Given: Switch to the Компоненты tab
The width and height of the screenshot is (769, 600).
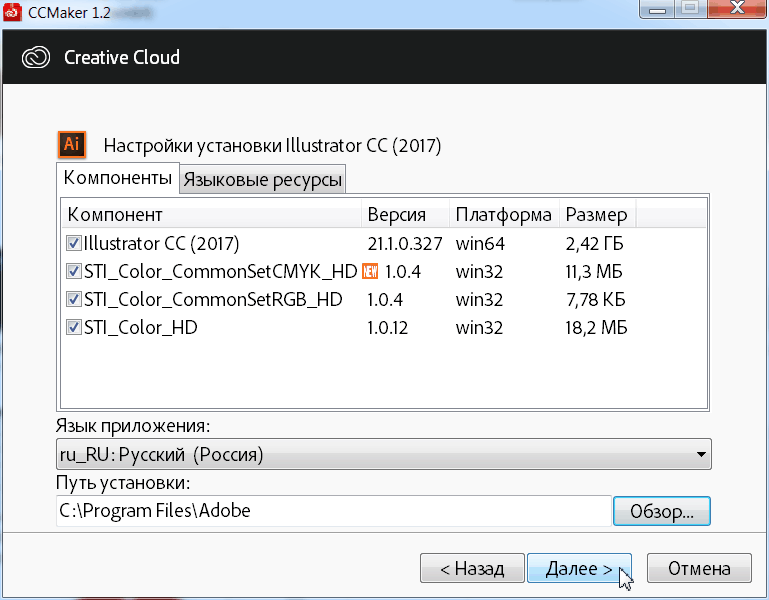Looking at the screenshot, I should click(118, 178).
